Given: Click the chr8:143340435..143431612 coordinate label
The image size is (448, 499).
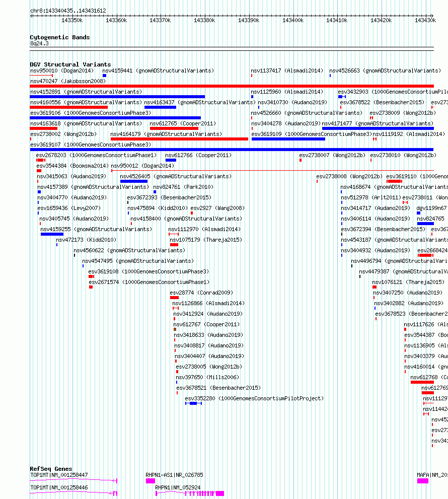Looking at the screenshot, I should pos(68,11).
